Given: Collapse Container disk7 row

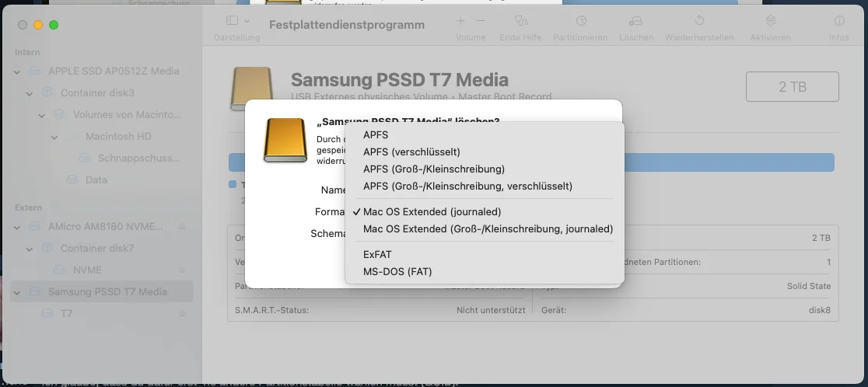Looking at the screenshot, I should tap(30, 249).
